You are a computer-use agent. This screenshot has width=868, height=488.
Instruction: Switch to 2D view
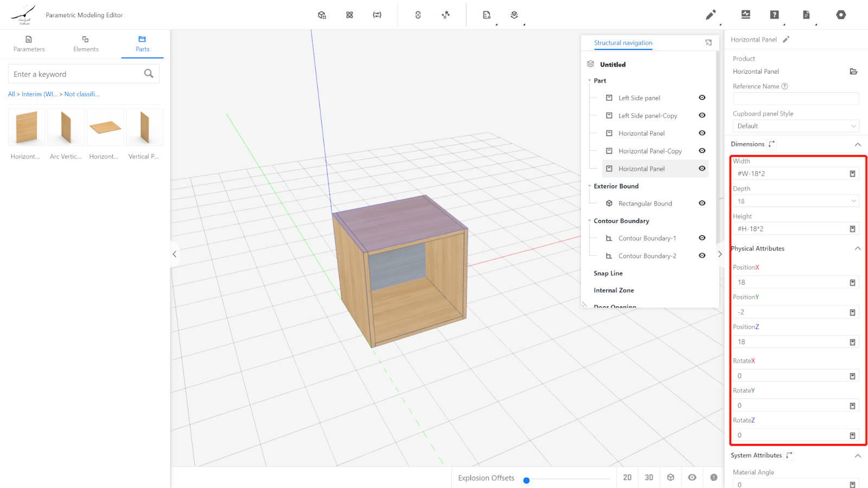point(627,478)
